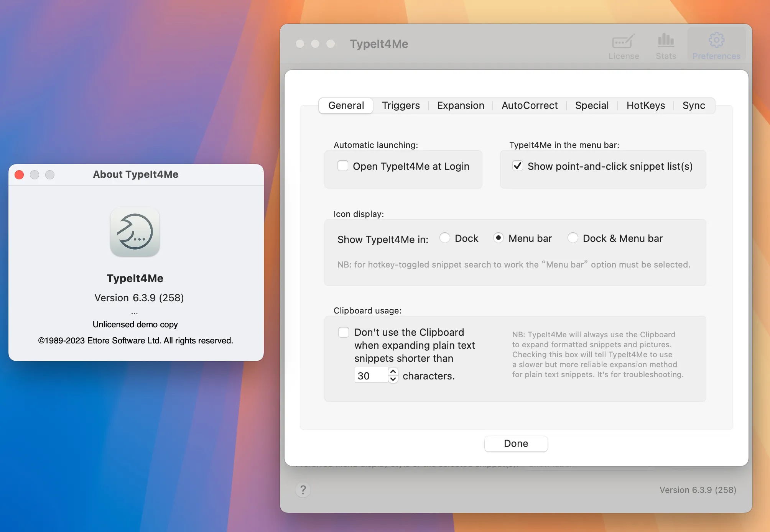This screenshot has width=770, height=532.
Task: Uncheck Show point-and-click snippet list(s)
Action: (x=518, y=166)
